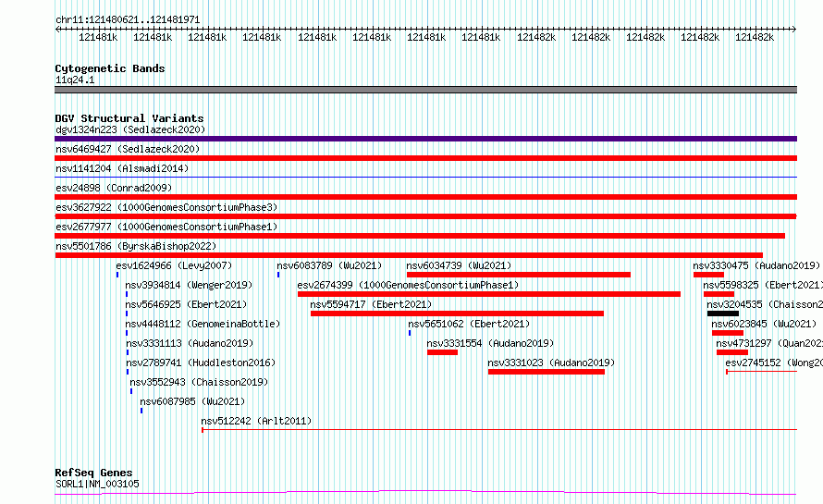
Task: Click the magenta SORL1 gene track line
Action: click(x=425, y=493)
